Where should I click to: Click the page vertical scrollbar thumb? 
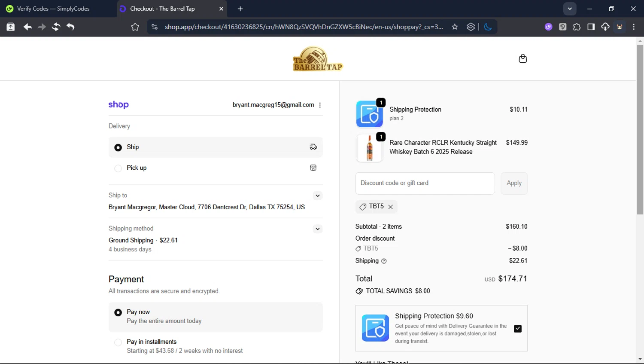pyautogui.click(x=640, y=129)
